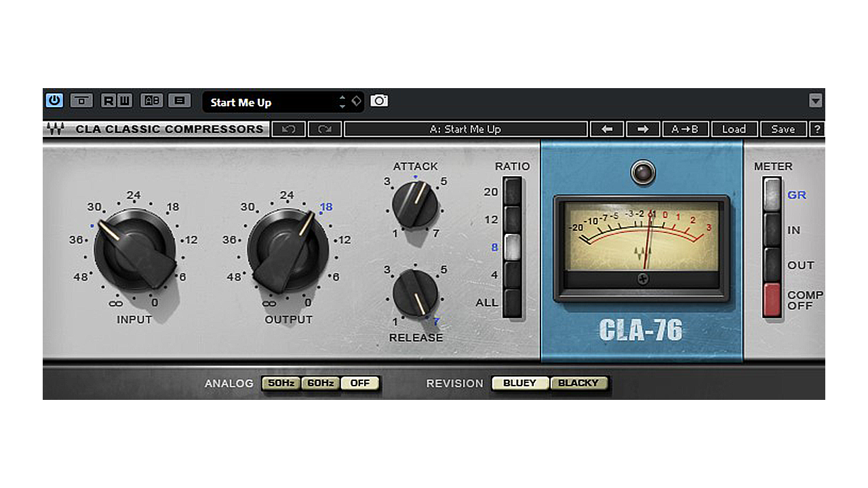Switch A/B settings comparison in host toolbar

point(152,101)
